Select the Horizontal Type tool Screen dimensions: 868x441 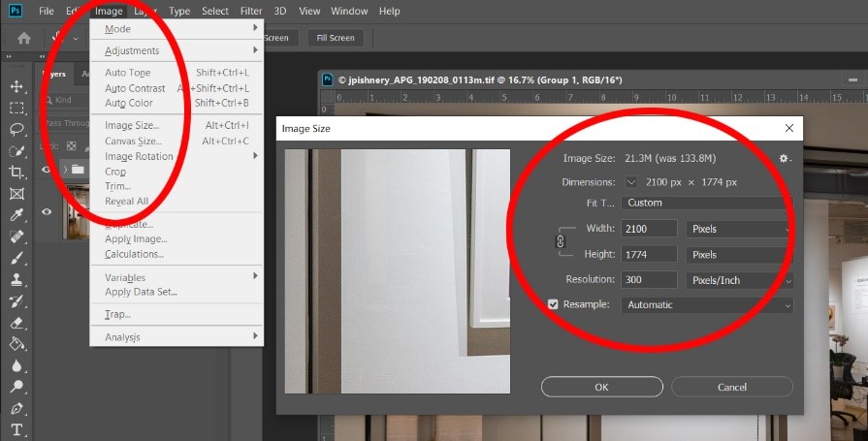[x=16, y=430]
